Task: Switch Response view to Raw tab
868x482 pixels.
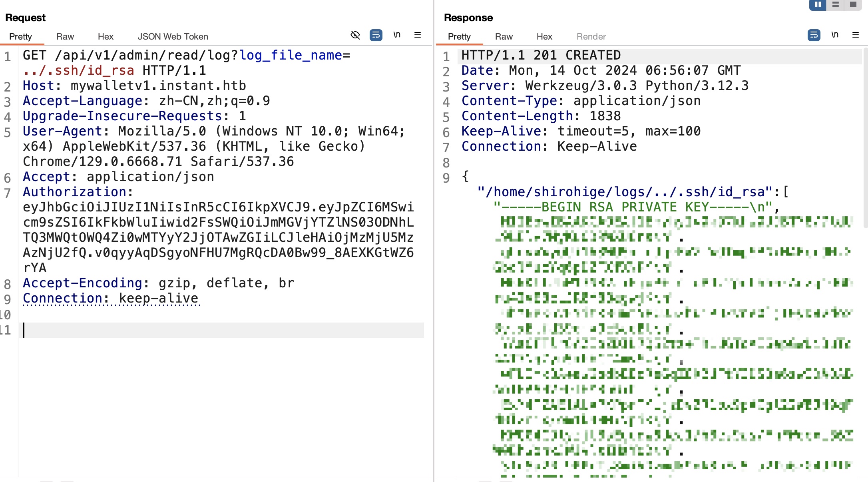Action: [504, 37]
